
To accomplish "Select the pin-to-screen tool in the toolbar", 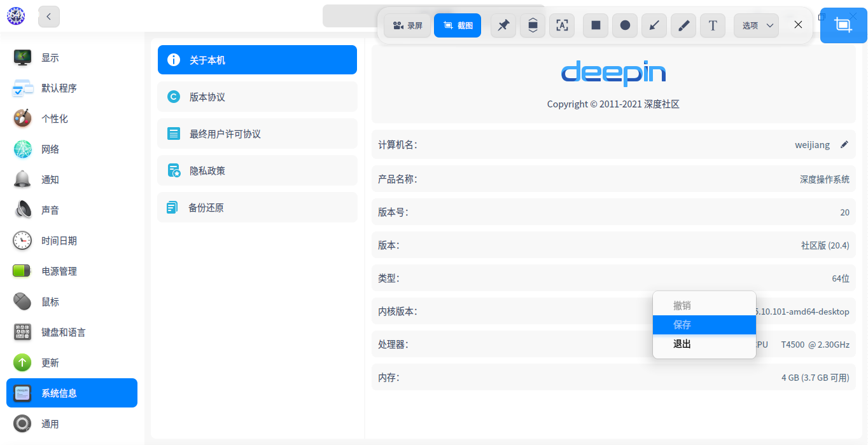I will tap(503, 25).
